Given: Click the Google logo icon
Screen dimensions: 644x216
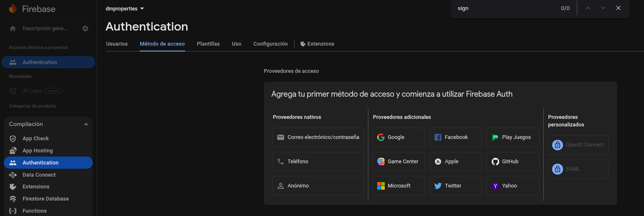Looking at the screenshot, I should point(381,137).
